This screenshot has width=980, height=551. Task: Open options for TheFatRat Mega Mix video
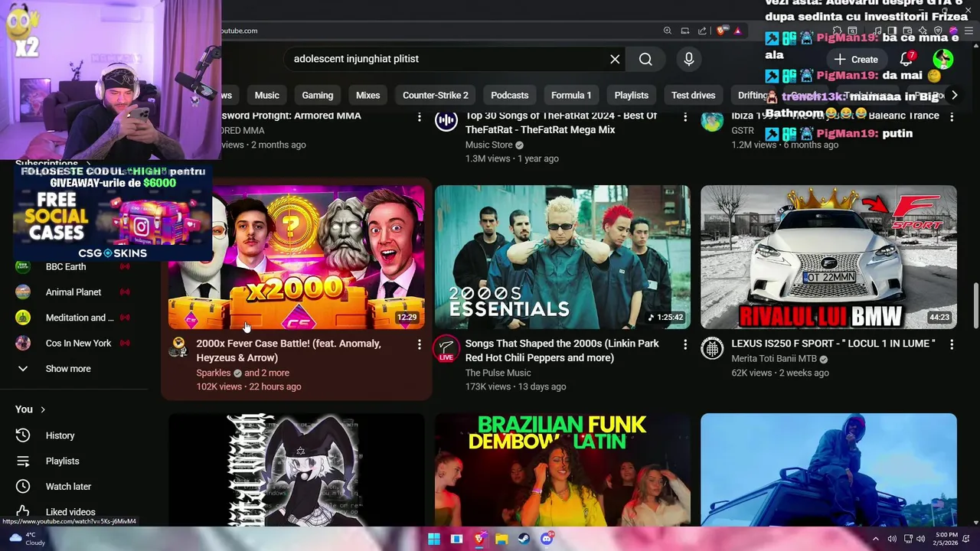pyautogui.click(x=685, y=116)
